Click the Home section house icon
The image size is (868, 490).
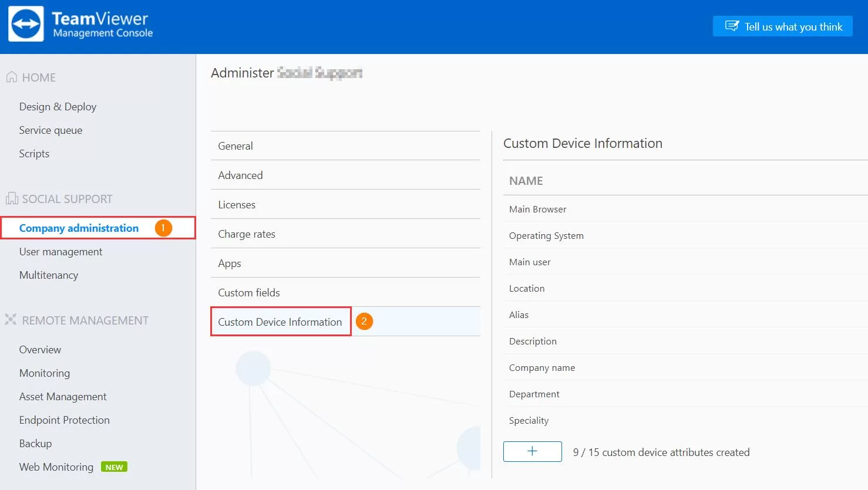point(11,77)
